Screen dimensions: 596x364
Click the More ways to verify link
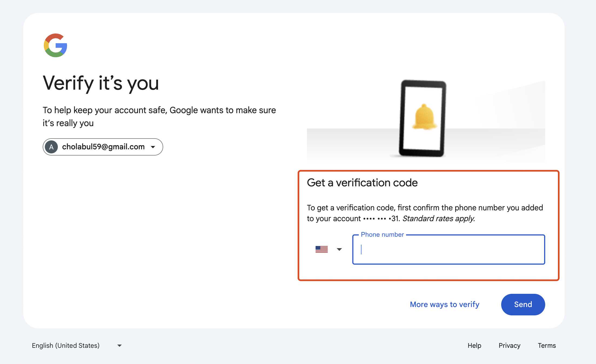tap(444, 305)
